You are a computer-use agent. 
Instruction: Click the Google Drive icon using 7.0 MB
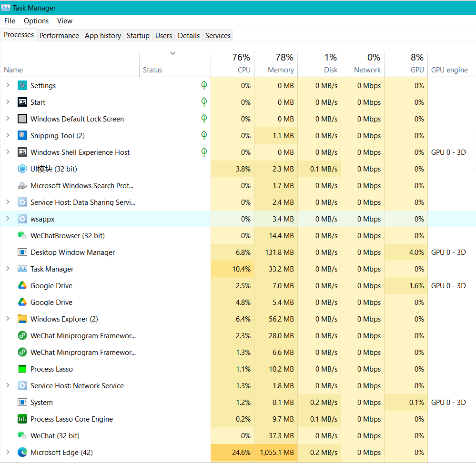(22, 286)
